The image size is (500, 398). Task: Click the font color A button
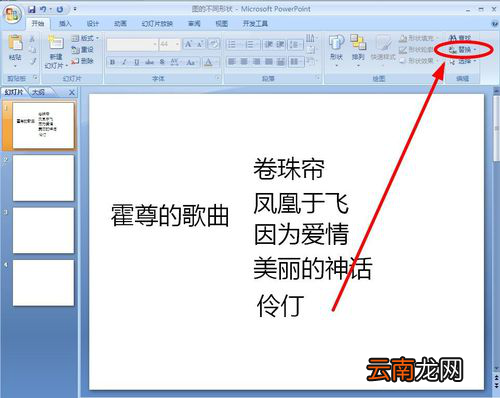point(208,62)
